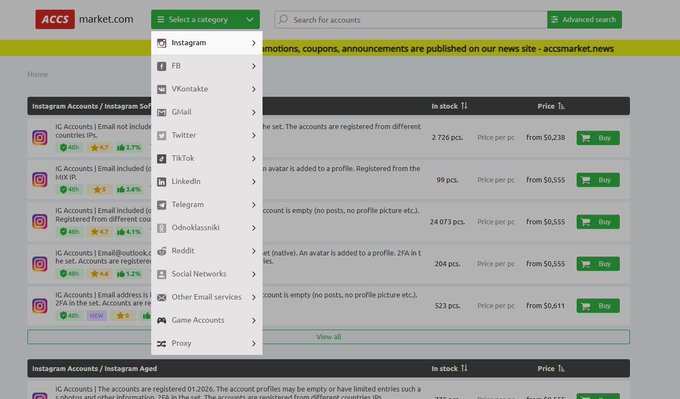Click the Social Networks icon in menu
This screenshot has width=680, height=399.
(x=161, y=274)
